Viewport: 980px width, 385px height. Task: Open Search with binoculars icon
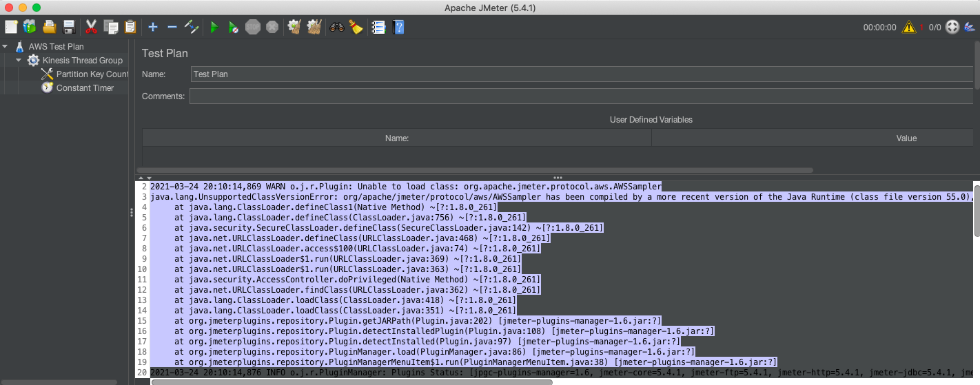[337, 27]
